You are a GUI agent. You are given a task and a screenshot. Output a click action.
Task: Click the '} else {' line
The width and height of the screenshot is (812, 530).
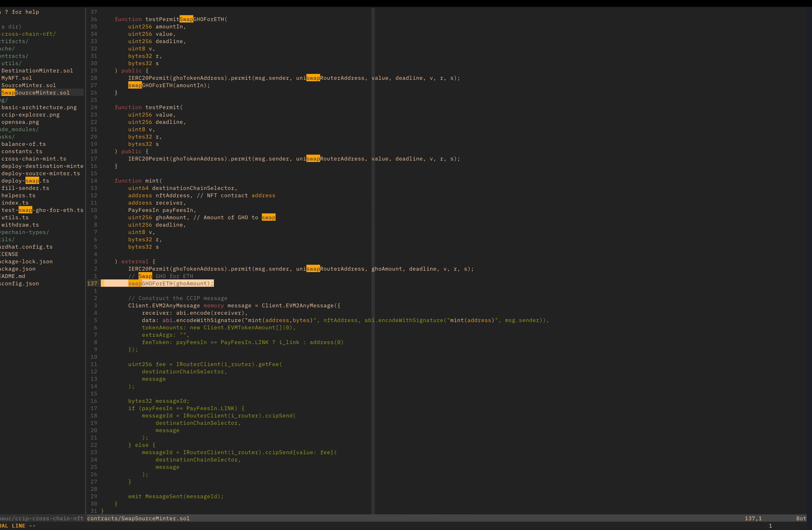(142, 445)
